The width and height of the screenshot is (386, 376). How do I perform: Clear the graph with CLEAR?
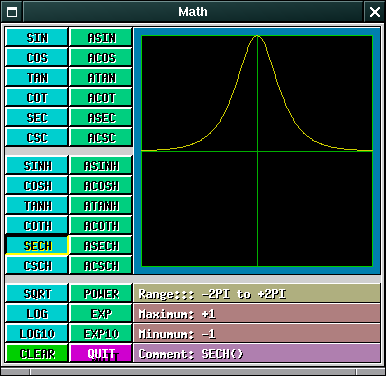37,353
